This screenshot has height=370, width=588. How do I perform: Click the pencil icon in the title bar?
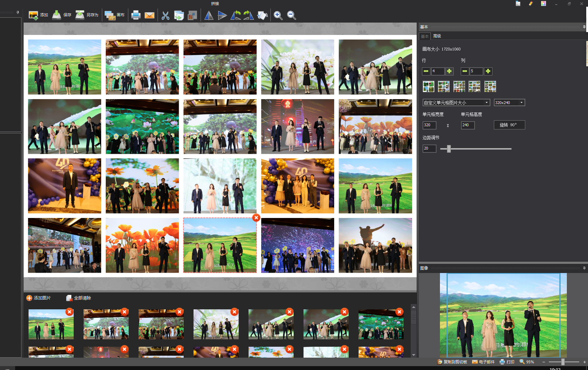531,4
